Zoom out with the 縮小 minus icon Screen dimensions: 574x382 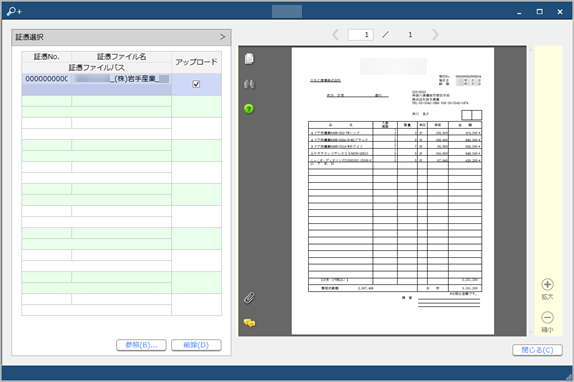[x=547, y=317]
